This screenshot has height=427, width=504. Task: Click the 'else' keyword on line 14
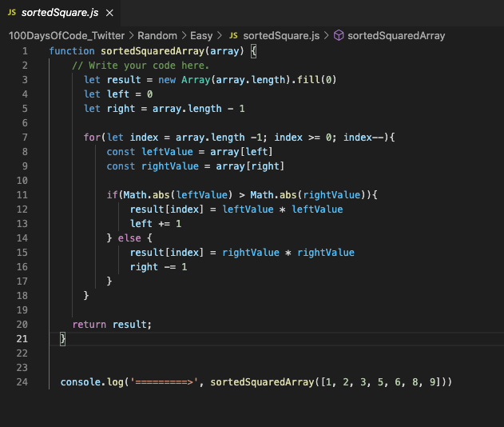(129, 238)
